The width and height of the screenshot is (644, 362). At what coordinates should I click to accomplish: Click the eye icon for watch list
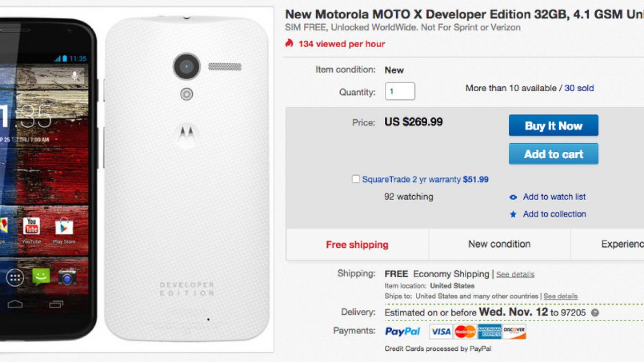[513, 197]
